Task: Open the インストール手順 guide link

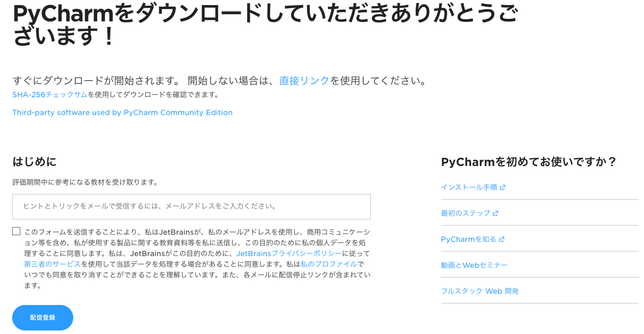Action: [469, 187]
